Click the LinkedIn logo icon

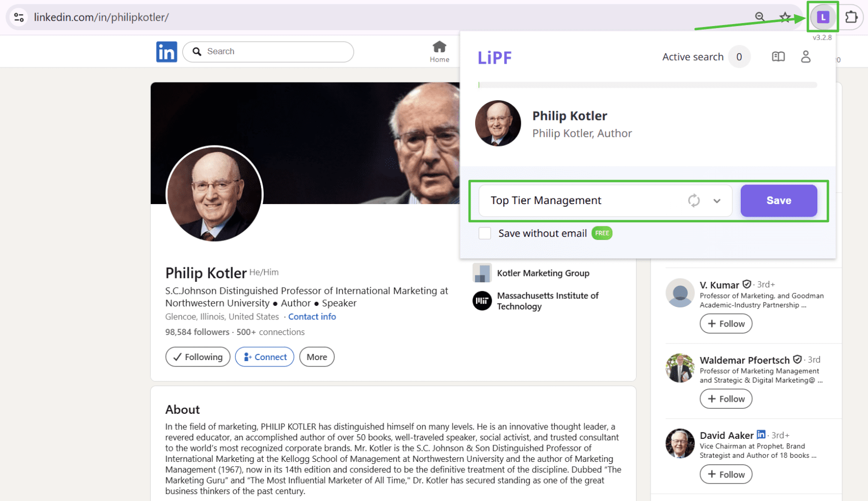(166, 52)
